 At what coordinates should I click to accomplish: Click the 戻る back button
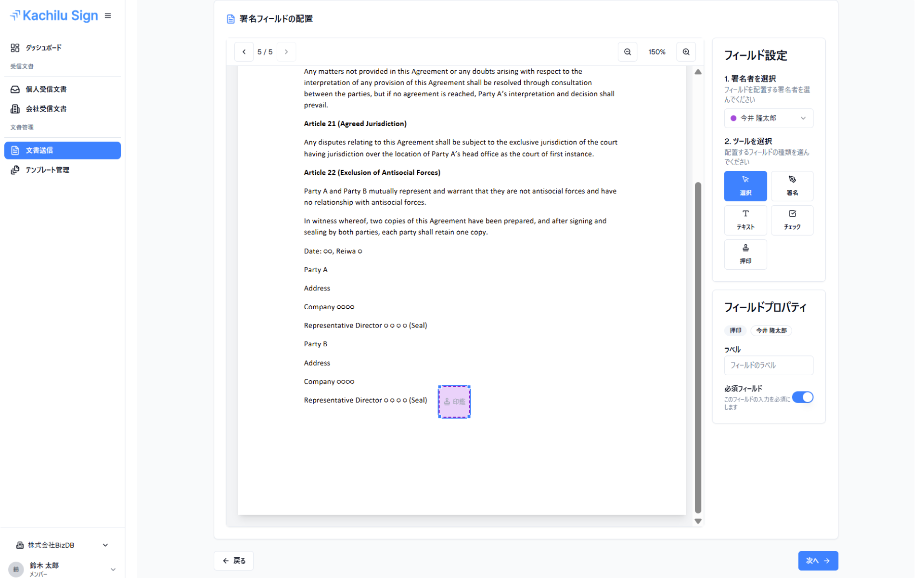tap(234, 561)
